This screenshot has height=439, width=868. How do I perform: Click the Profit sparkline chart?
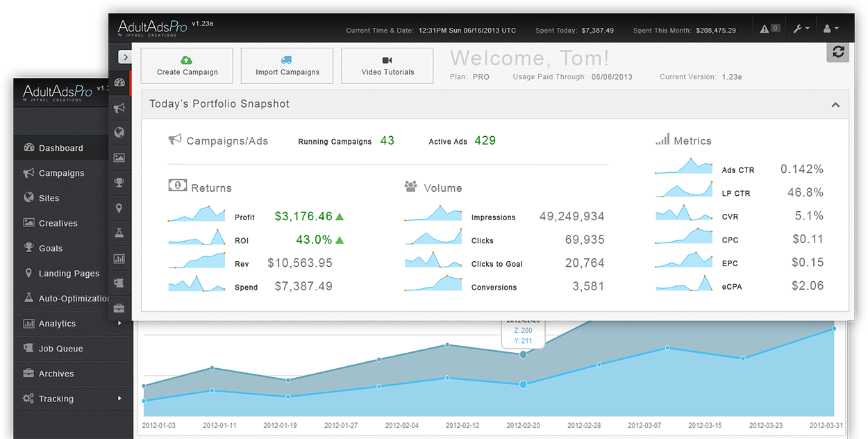click(x=197, y=213)
